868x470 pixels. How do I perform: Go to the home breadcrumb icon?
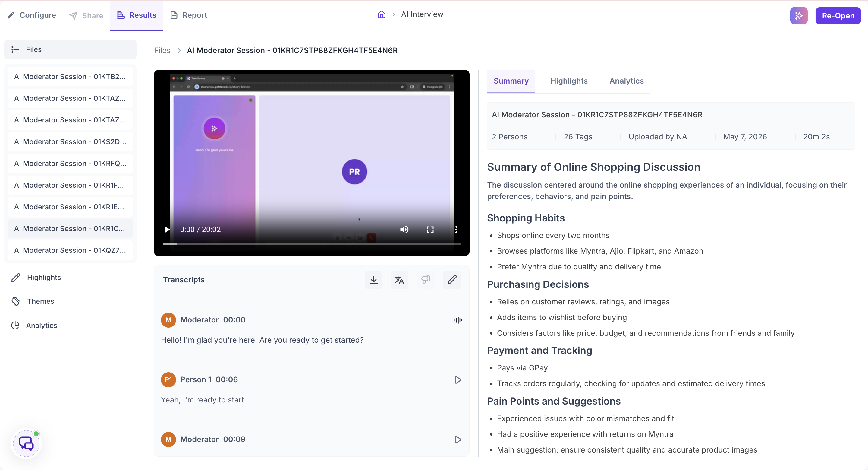click(x=382, y=14)
